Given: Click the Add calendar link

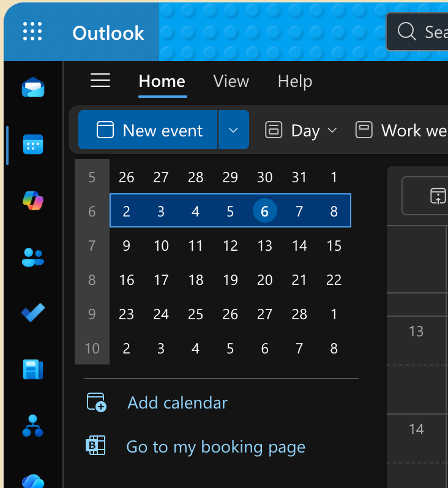Looking at the screenshot, I should pyautogui.click(x=177, y=402).
